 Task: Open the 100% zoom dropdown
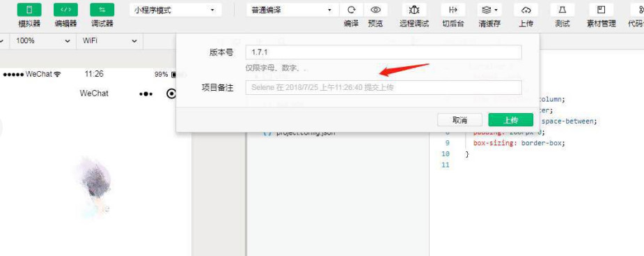pyautogui.click(x=42, y=40)
